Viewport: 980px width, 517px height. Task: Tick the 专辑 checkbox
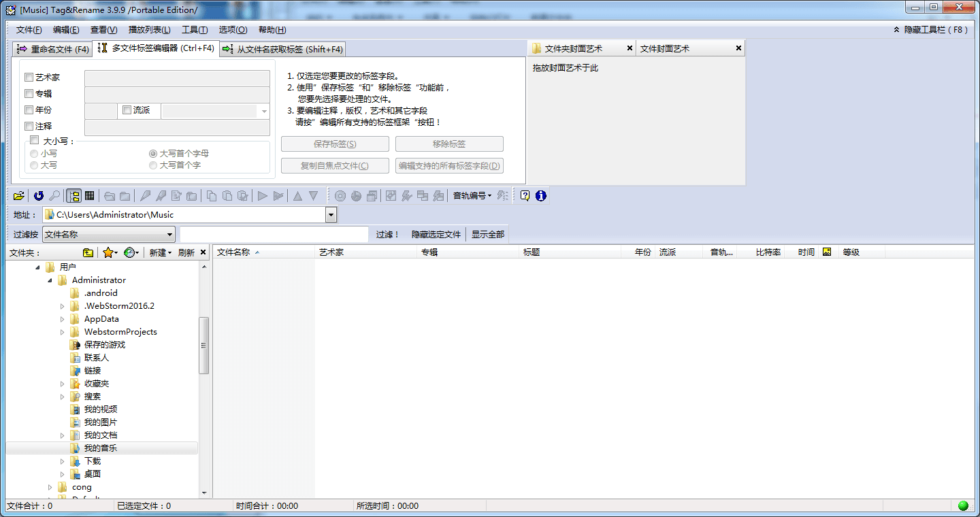pyautogui.click(x=29, y=94)
